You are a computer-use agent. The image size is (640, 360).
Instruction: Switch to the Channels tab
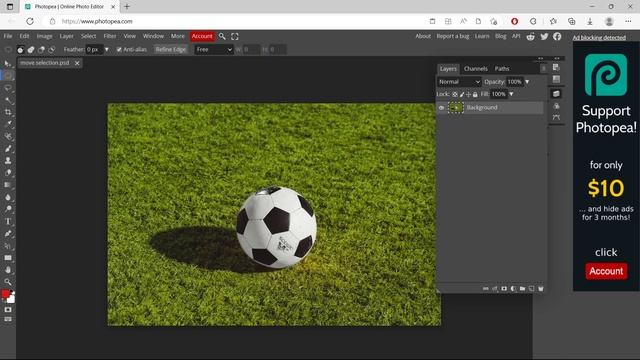pyautogui.click(x=476, y=69)
